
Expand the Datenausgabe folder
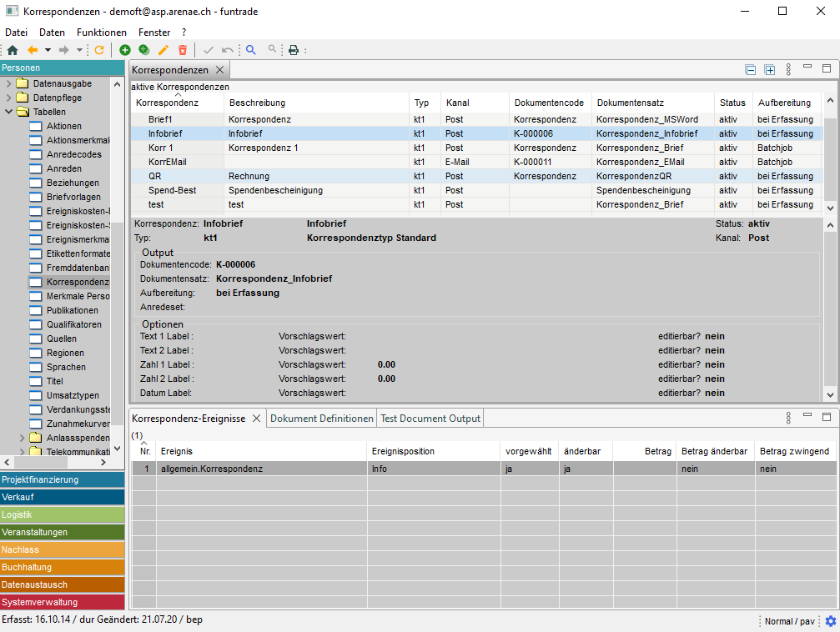pos(9,83)
